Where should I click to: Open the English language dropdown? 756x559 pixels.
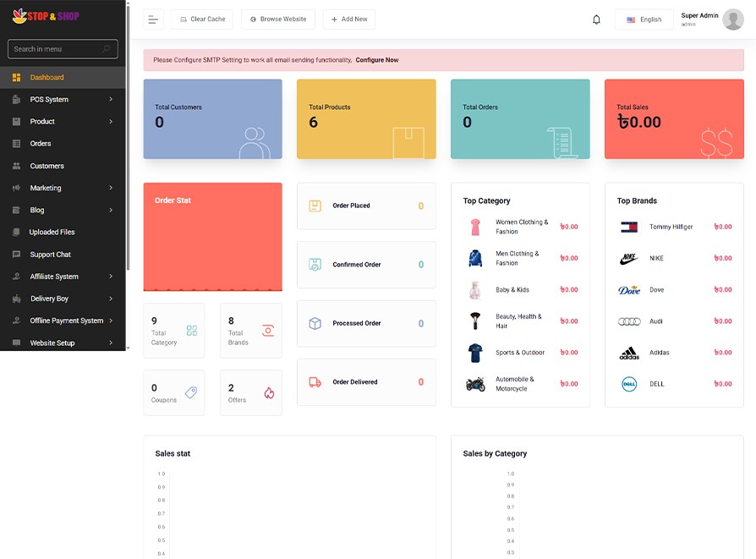(x=644, y=19)
